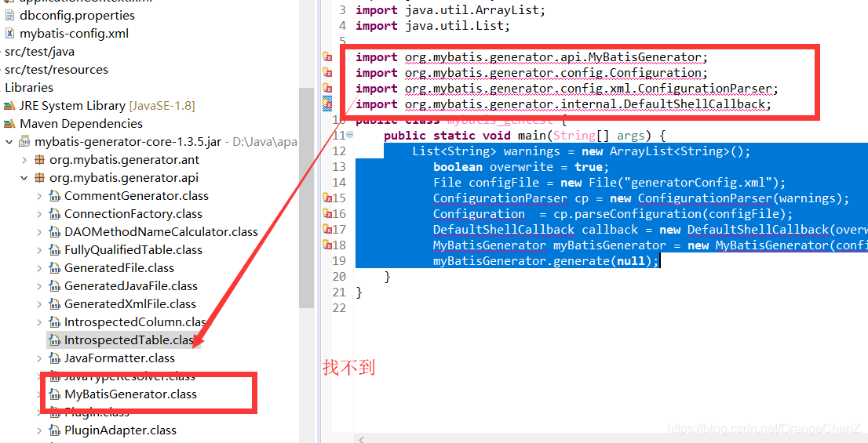Click the ConnectionFactory.class file icon
Viewport: 868px width, 443px height.
pos(54,214)
